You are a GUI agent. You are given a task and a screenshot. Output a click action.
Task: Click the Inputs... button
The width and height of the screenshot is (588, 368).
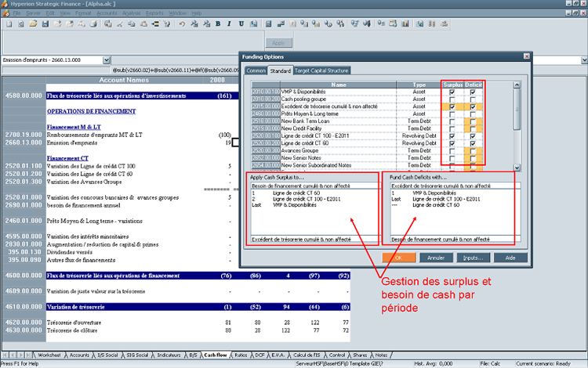tap(473, 258)
